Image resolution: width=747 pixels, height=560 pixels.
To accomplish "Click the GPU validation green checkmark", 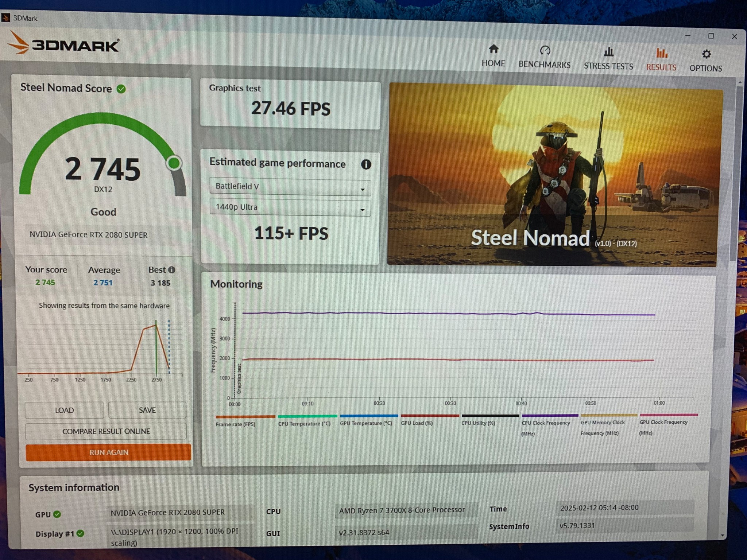I will click(x=57, y=514).
